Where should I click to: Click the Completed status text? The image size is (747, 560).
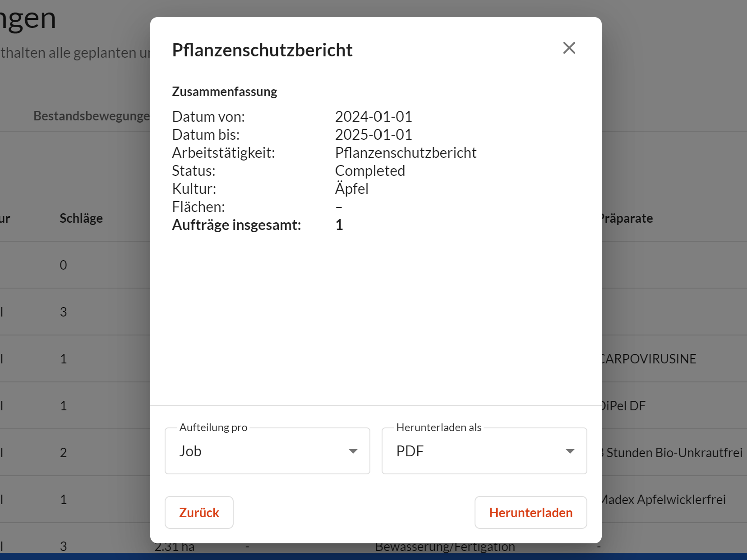pos(370,171)
